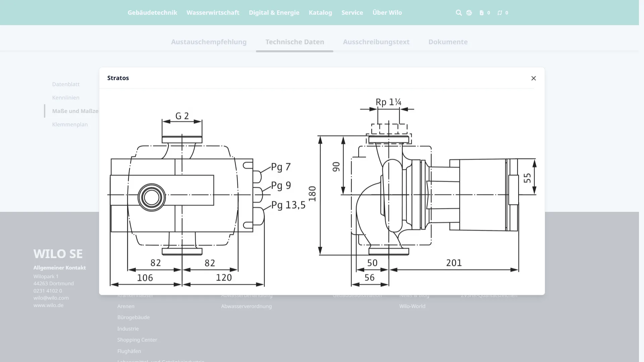
Task: Click the 180 height dimension in the drawing
Action: click(x=312, y=194)
